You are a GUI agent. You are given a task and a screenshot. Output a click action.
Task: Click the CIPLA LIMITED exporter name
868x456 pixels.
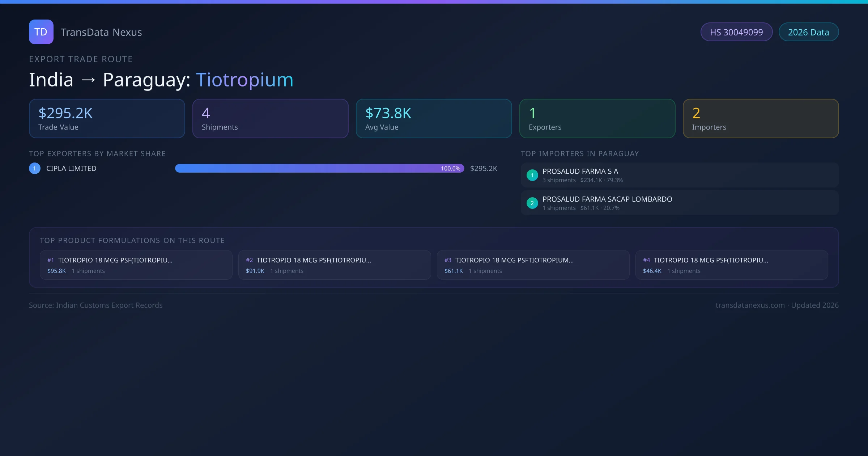click(x=71, y=168)
